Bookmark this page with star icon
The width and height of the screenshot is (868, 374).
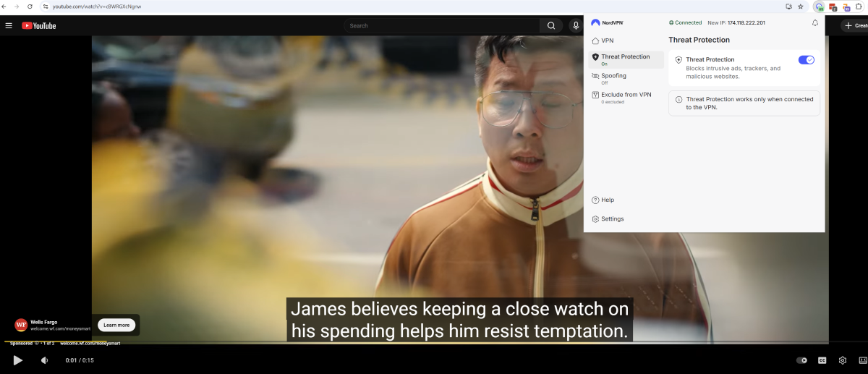point(801,7)
